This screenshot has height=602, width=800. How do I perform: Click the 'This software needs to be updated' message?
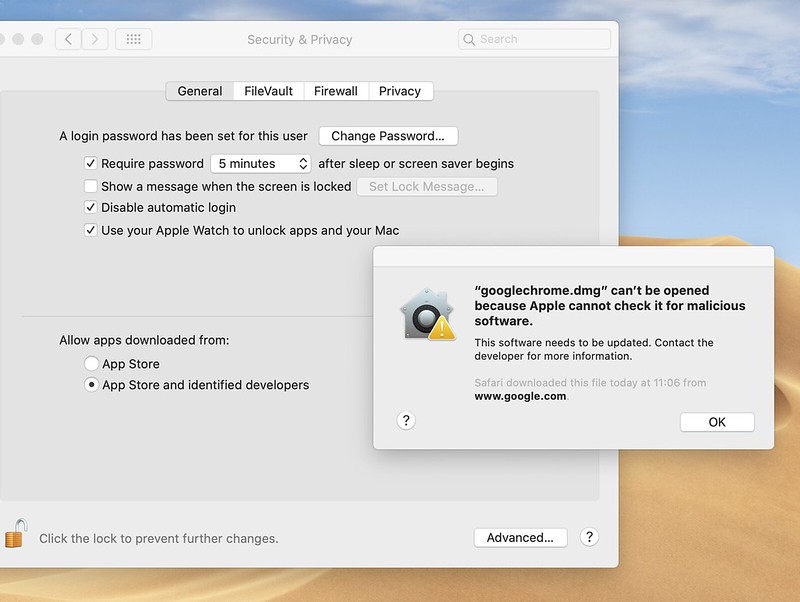pos(594,349)
